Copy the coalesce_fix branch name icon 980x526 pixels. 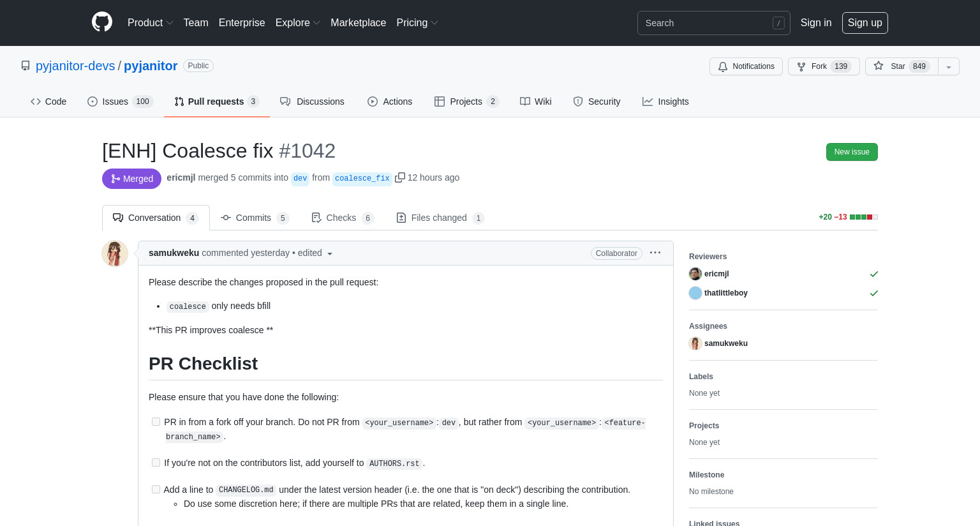point(400,177)
